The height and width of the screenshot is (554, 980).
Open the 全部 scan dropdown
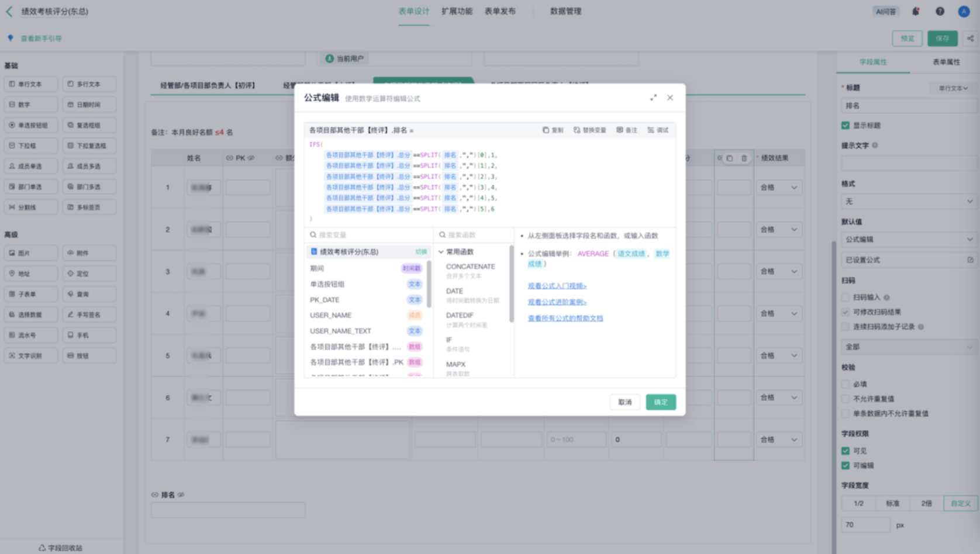909,347
